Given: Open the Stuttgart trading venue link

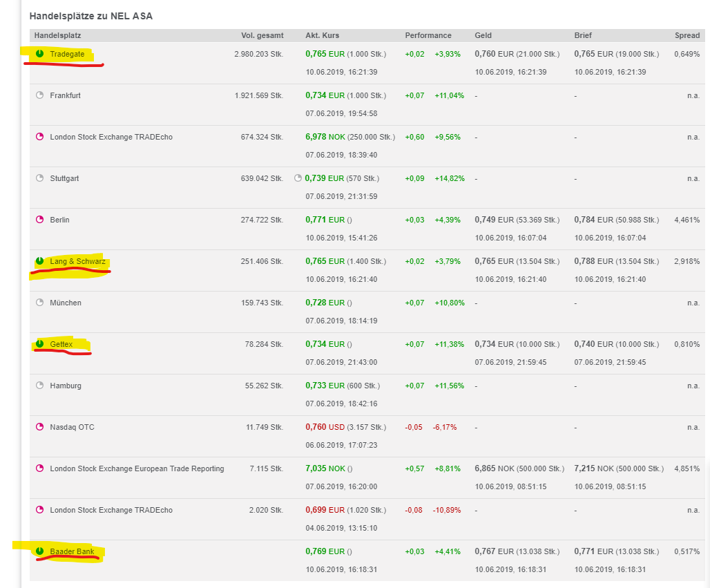Looking at the screenshot, I should 64,178.
